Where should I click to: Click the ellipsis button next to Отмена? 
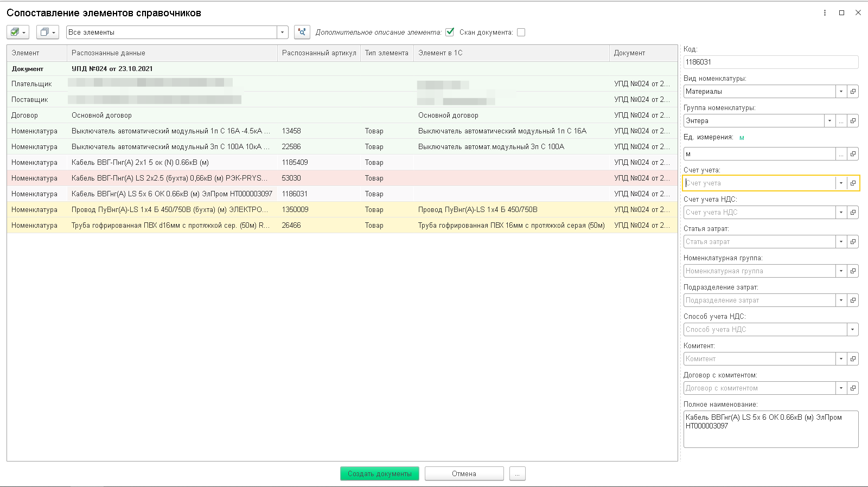coord(518,473)
